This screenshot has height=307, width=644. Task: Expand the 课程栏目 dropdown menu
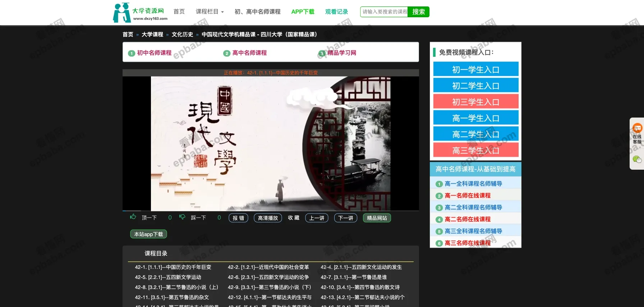(210, 12)
